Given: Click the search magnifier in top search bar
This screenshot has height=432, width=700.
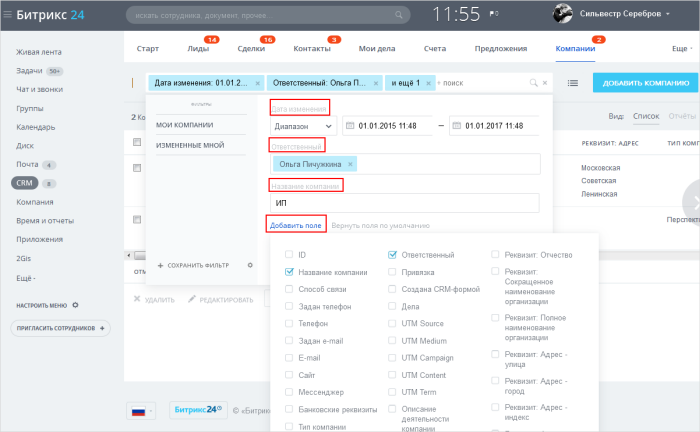Looking at the screenshot, I should (x=399, y=15).
